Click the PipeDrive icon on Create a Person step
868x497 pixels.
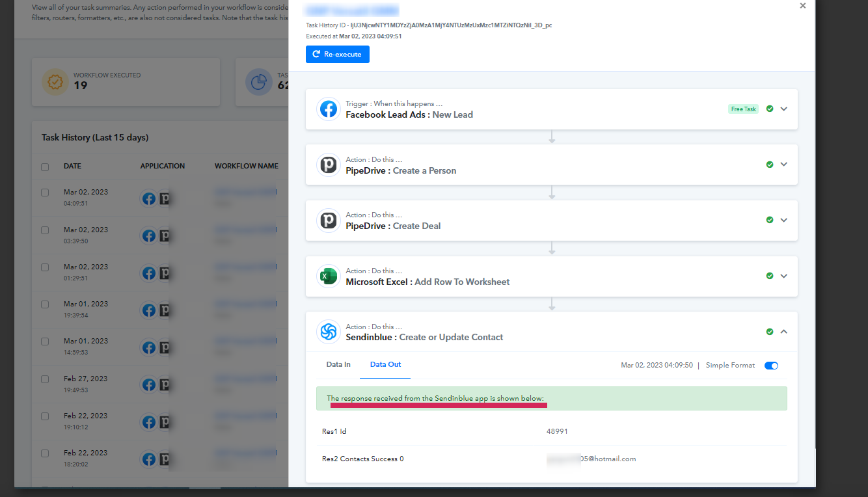tap(329, 165)
